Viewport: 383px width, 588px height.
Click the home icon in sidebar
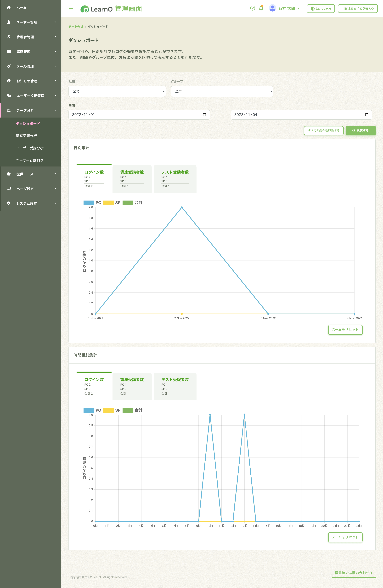(9, 7)
